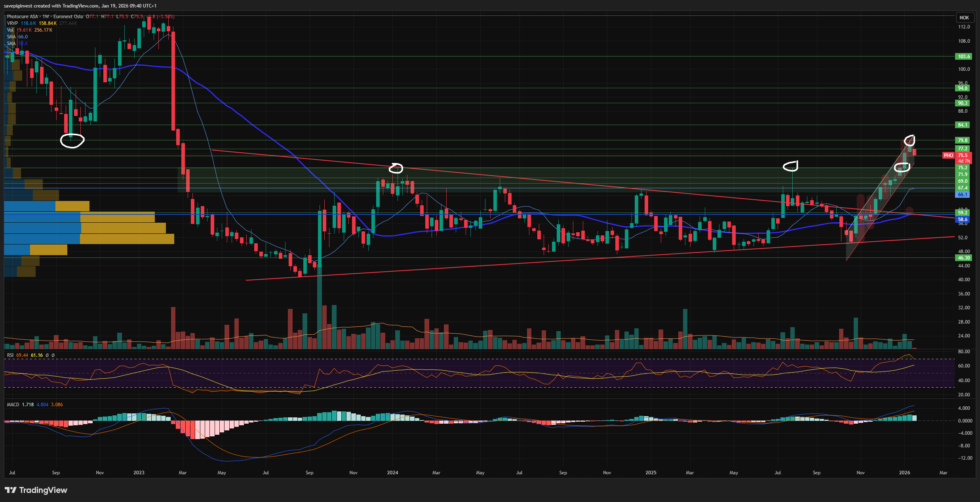Click the 2024 label on time axis

pyautogui.click(x=392, y=473)
